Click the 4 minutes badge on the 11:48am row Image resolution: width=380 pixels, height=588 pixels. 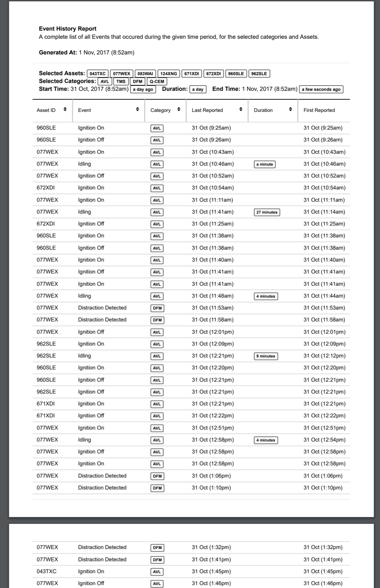click(266, 296)
